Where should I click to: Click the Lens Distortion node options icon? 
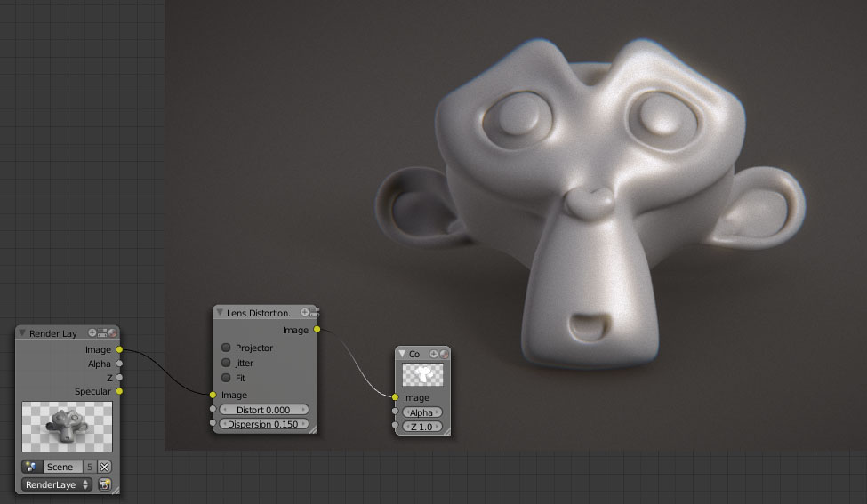[315, 313]
